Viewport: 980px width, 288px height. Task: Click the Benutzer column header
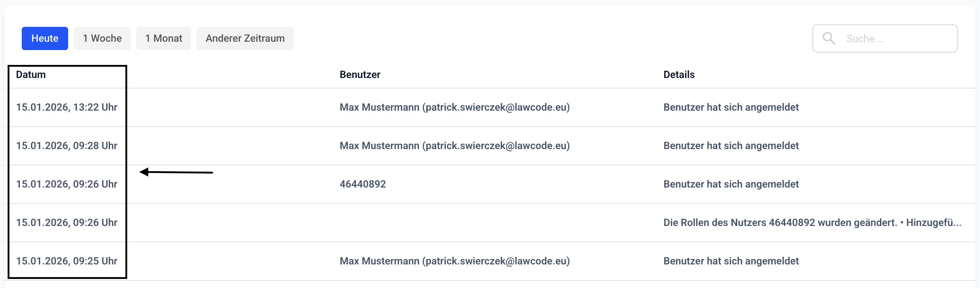click(x=360, y=75)
